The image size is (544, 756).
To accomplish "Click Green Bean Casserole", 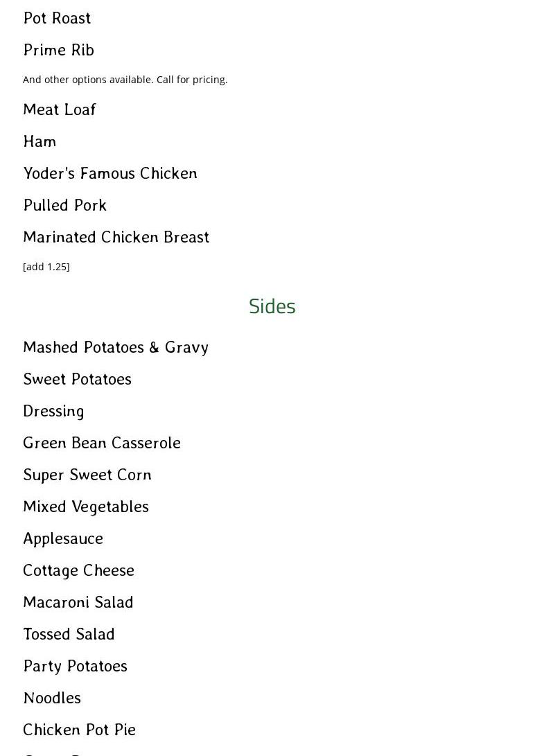I will coord(102,443).
